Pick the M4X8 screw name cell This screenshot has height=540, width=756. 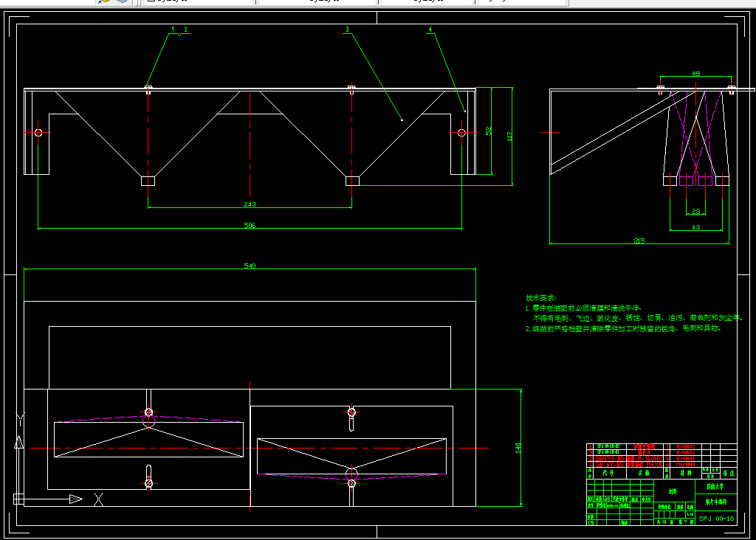tap(645, 465)
